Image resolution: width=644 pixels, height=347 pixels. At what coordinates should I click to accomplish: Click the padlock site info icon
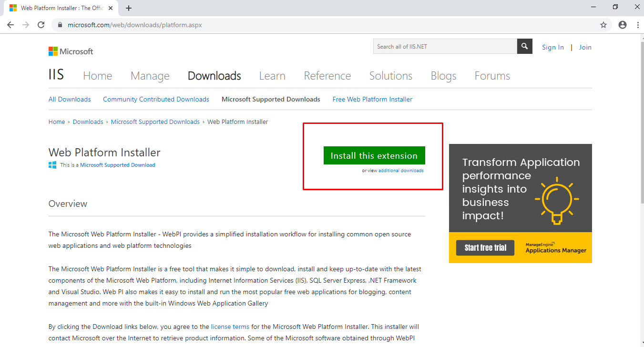pyautogui.click(x=60, y=25)
